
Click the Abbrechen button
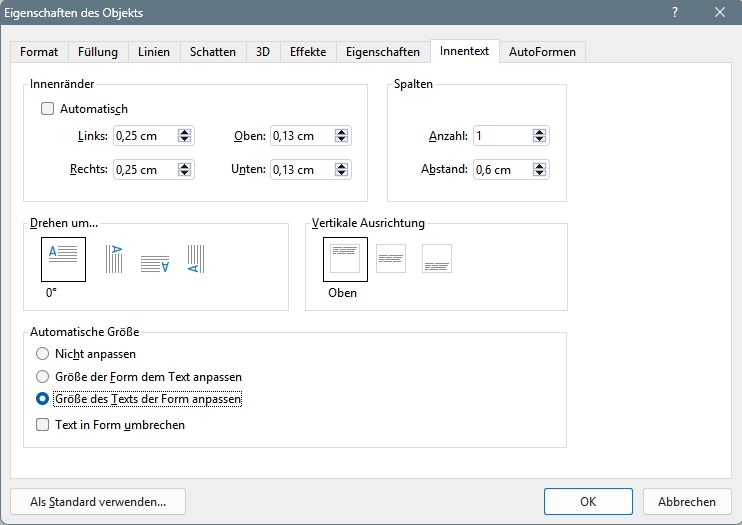click(x=687, y=501)
